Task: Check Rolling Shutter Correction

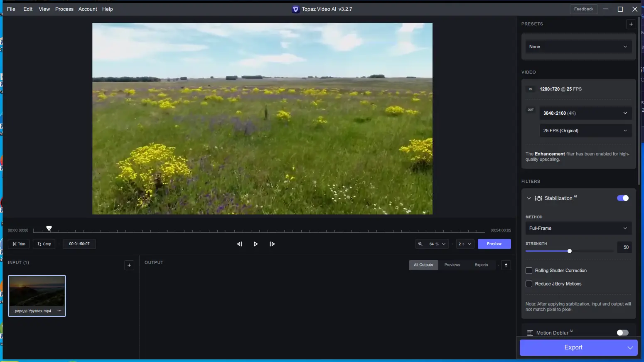Action: (529, 271)
